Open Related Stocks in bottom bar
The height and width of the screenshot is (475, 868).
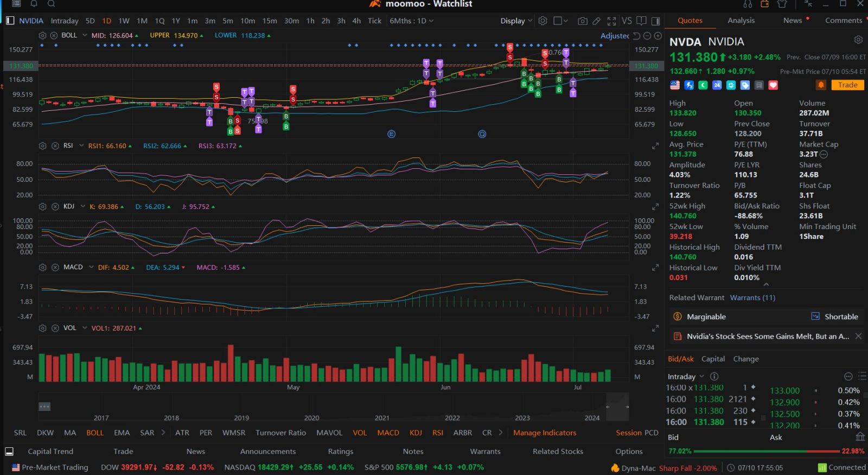pos(558,452)
